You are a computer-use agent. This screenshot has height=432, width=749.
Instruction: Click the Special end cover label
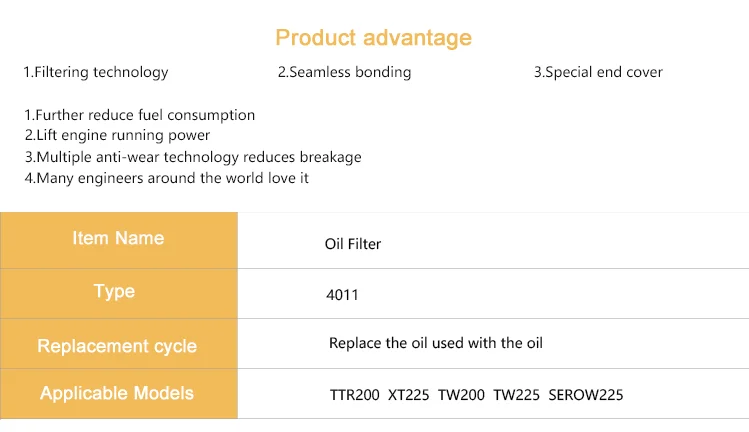[x=598, y=72]
